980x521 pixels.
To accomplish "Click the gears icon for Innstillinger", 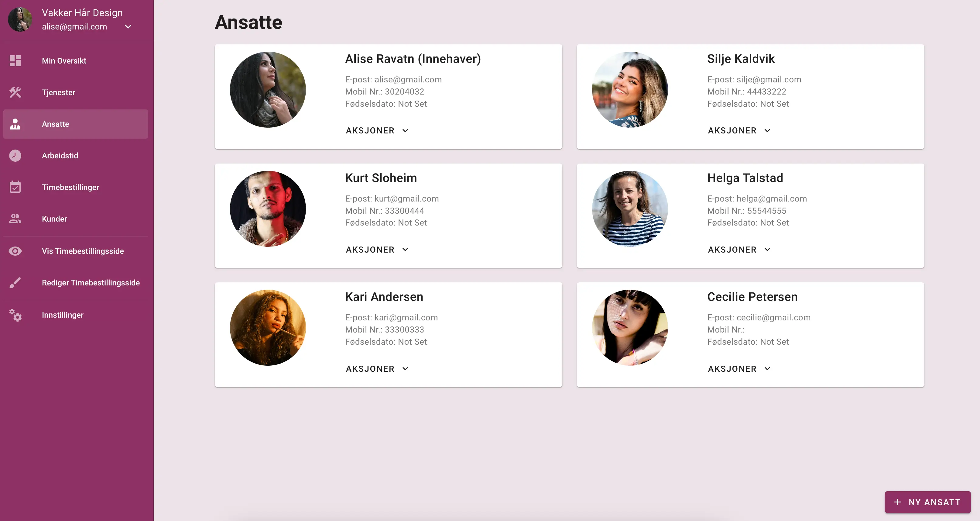I will point(15,315).
